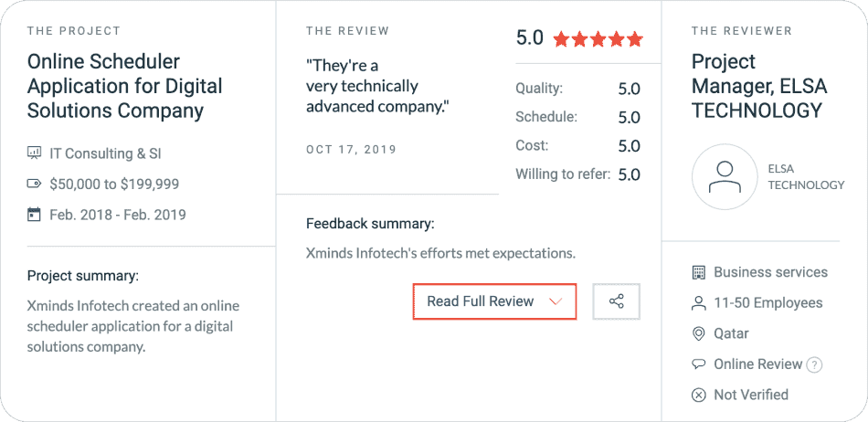The image size is (868, 422).
Task: Click the Online Review speech bubble icon
Action: coord(699,364)
